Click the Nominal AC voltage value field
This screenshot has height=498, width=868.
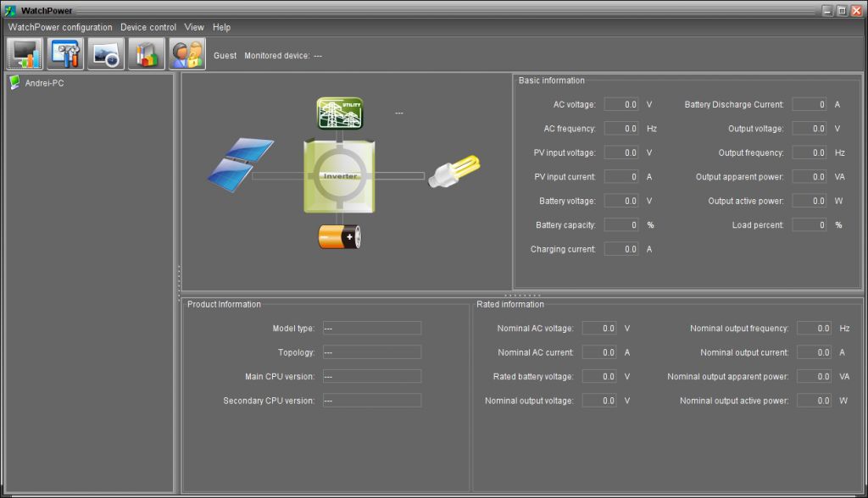pos(599,328)
